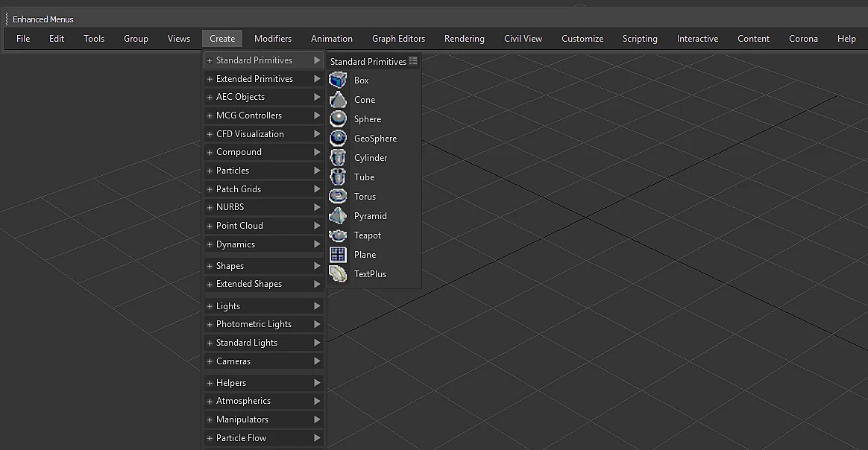Choose TextPlus text in submenu
Image resolution: width=868 pixels, height=450 pixels.
coord(371,273)
